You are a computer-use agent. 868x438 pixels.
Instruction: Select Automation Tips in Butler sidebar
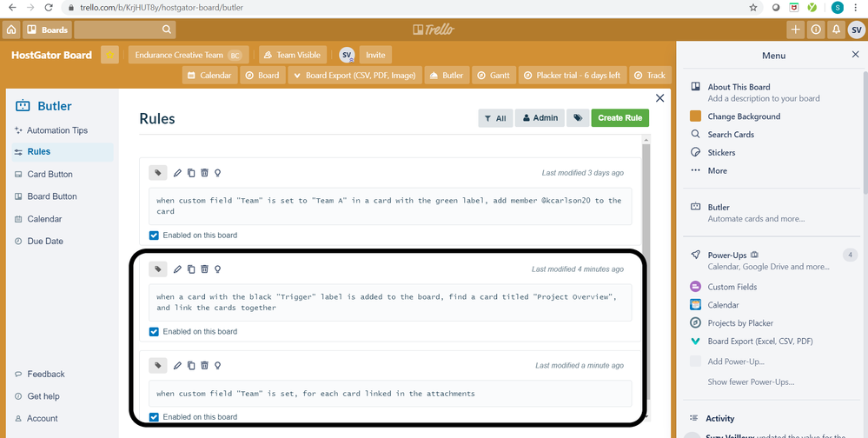tap(57, 130)
